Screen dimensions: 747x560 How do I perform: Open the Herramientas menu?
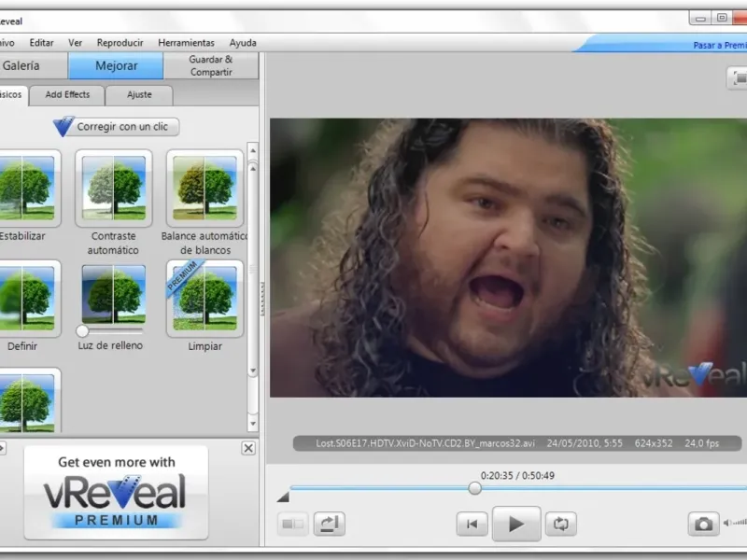click(186, 43)
